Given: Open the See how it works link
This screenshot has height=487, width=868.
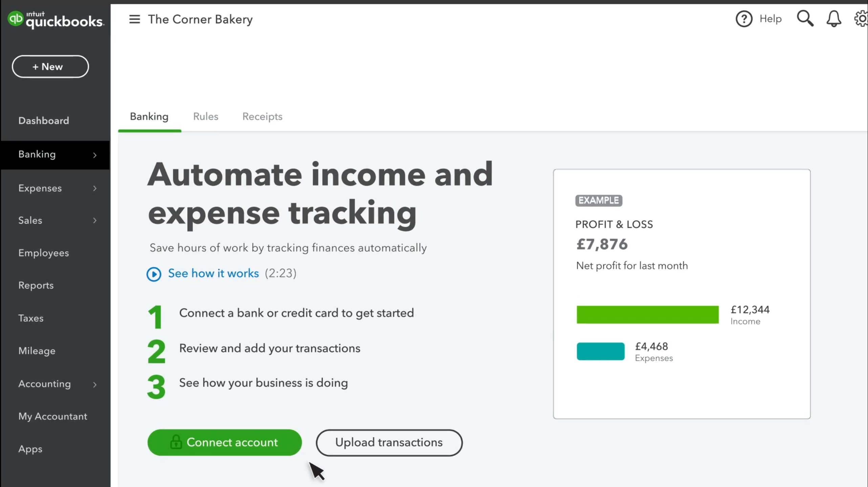Looking at the screenshot, I should click(213, 273).
